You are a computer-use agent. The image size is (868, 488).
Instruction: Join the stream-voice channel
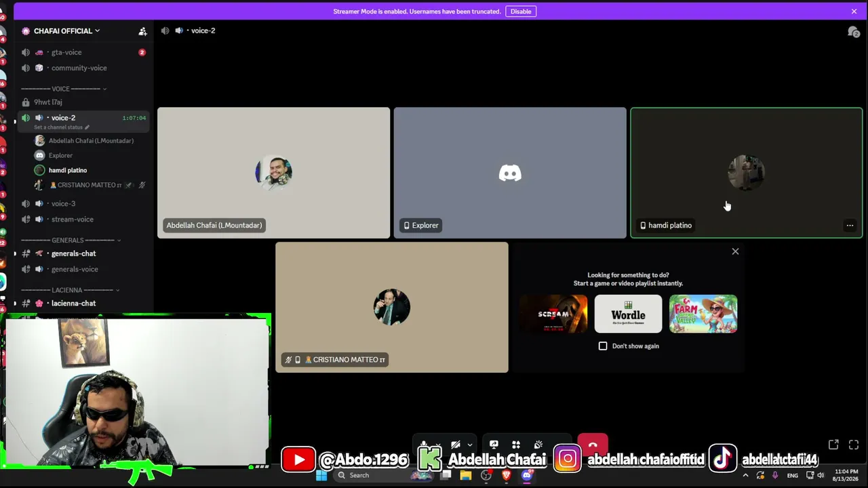[84, 220]
